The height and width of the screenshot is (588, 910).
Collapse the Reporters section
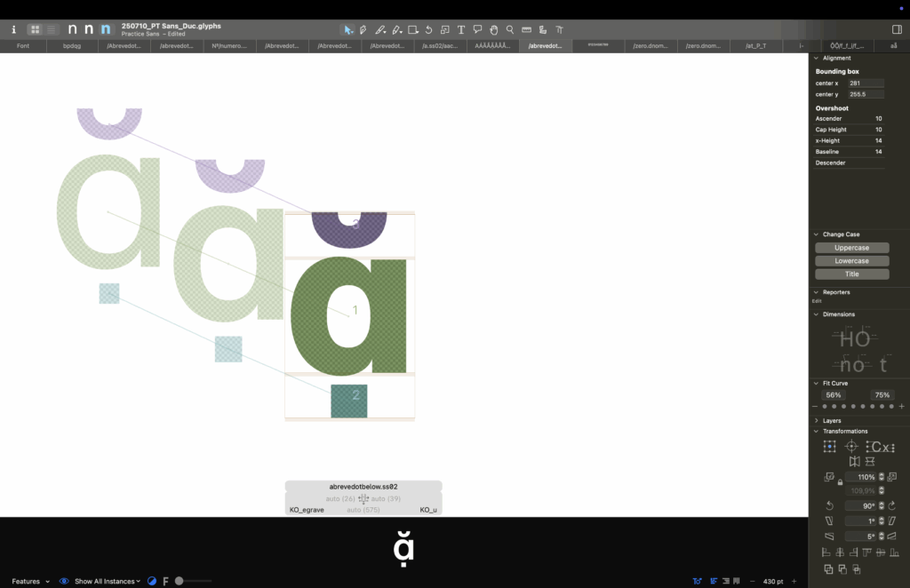pyautogui.click(x=816, y=292)
